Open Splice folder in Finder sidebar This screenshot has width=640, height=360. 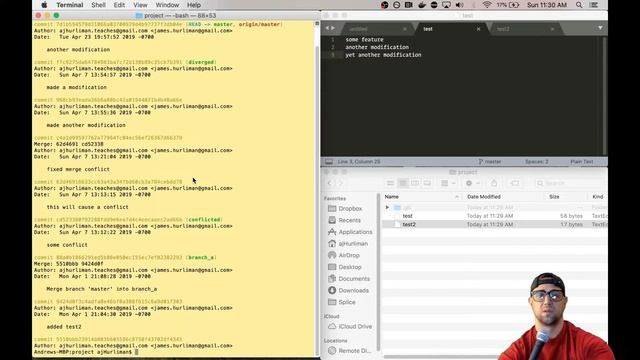(342, 302)
